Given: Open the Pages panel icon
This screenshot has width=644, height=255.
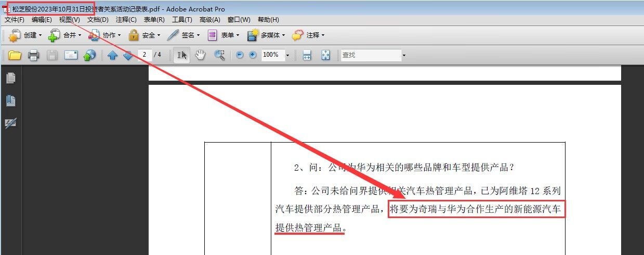Looking at the screenshot, I should click(x=10, y=78).
